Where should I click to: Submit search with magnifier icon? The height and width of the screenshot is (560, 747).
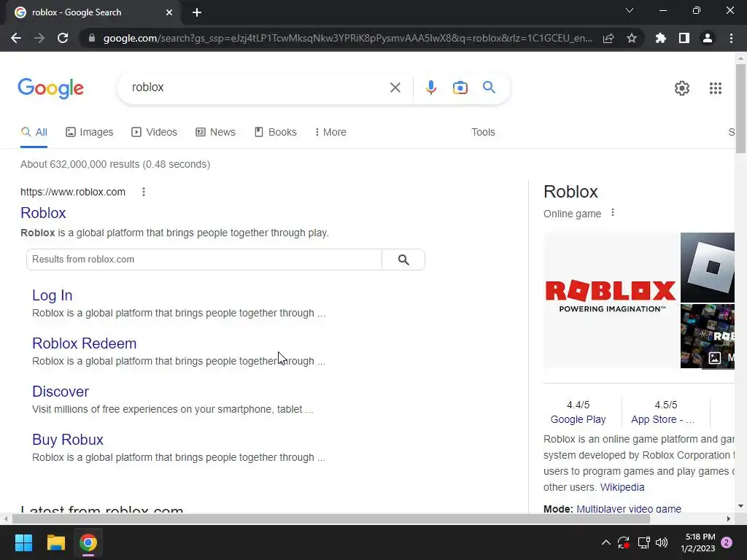tap(489, 87)
